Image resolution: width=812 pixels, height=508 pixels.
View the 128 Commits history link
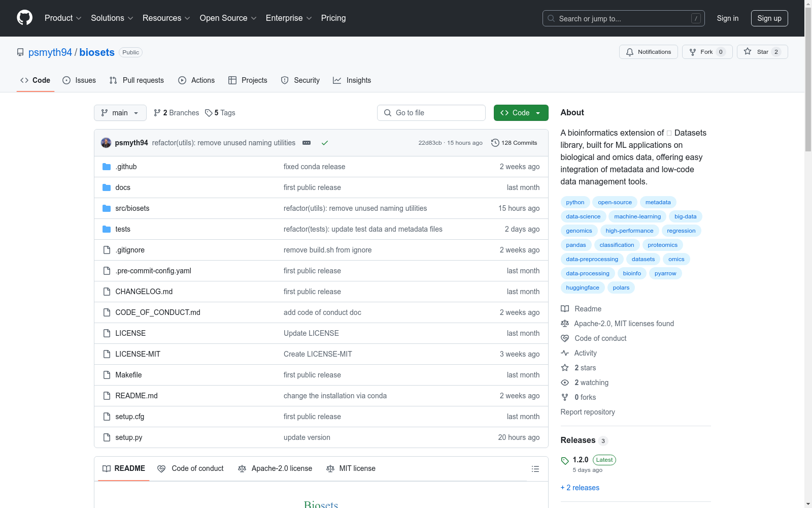(x=514, y=143)
